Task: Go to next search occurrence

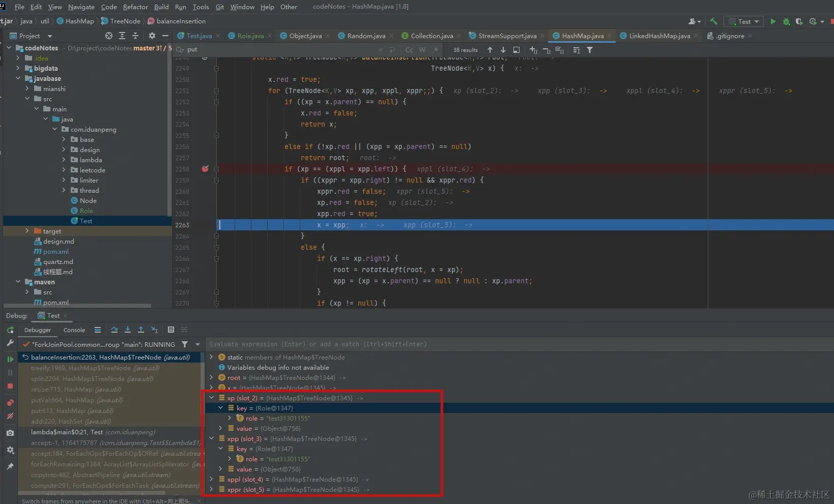Action: click(503, 50)
